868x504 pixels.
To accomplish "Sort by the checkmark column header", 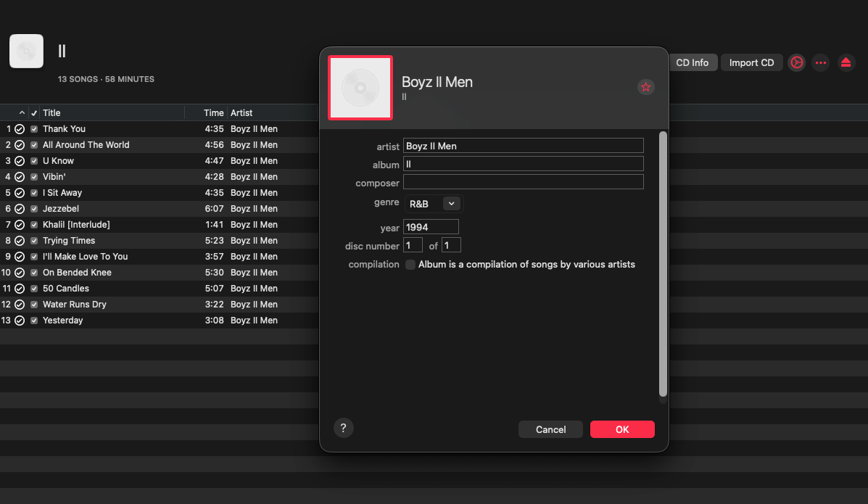I will [34, 113].
